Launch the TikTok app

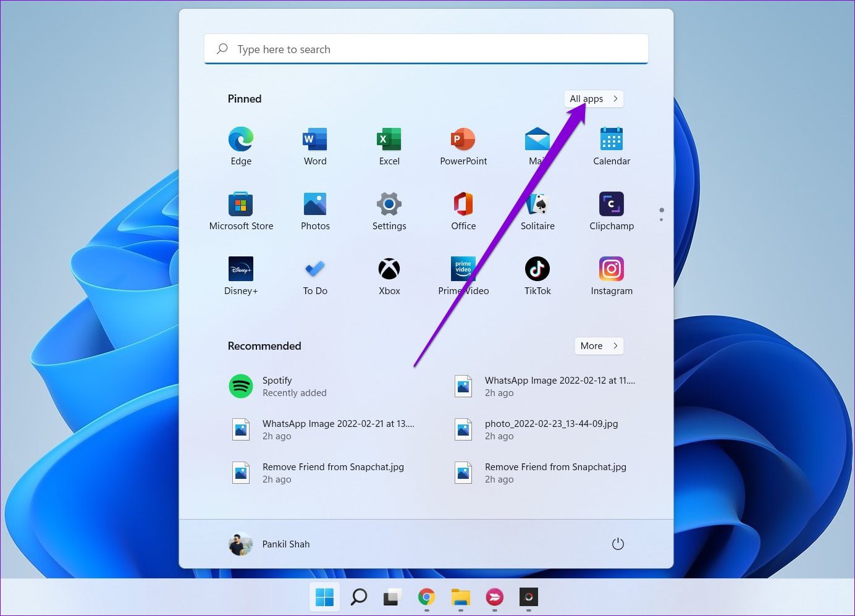pos(537,275)
